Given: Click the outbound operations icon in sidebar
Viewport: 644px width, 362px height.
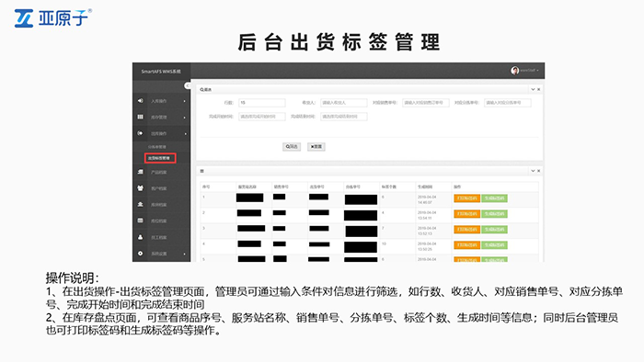Looking at the screenshot, I should point(141,133).
